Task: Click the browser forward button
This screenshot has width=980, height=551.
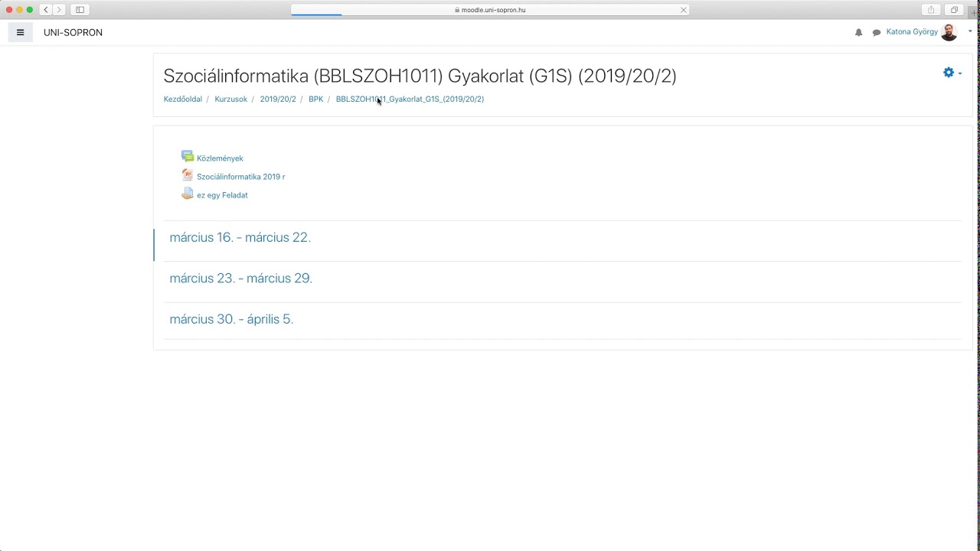Action: pos(59,10)
